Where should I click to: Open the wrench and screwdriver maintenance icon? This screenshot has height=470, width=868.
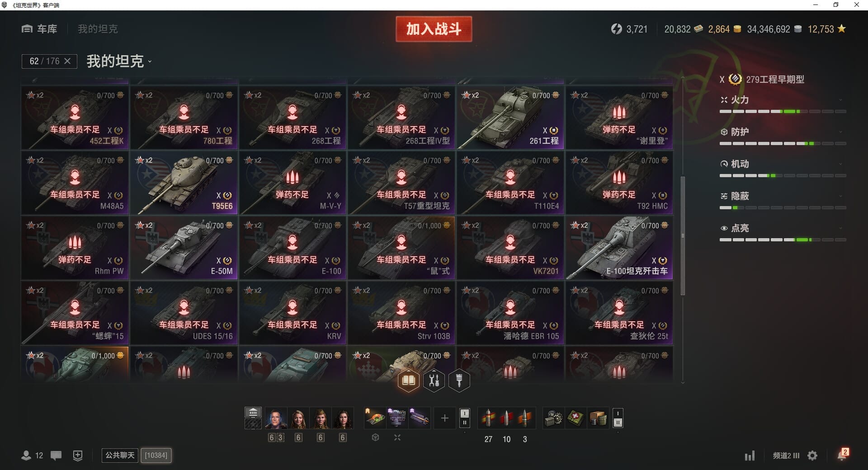434,381
